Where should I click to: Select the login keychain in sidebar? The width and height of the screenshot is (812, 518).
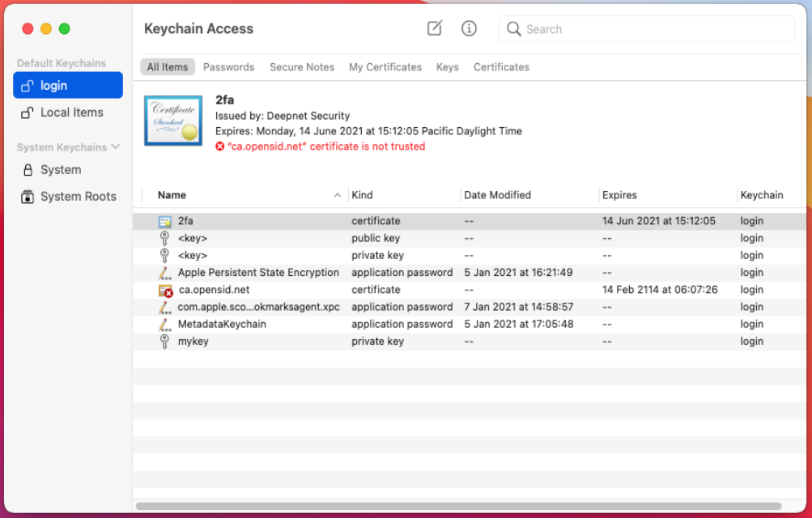tap(68, 86)
